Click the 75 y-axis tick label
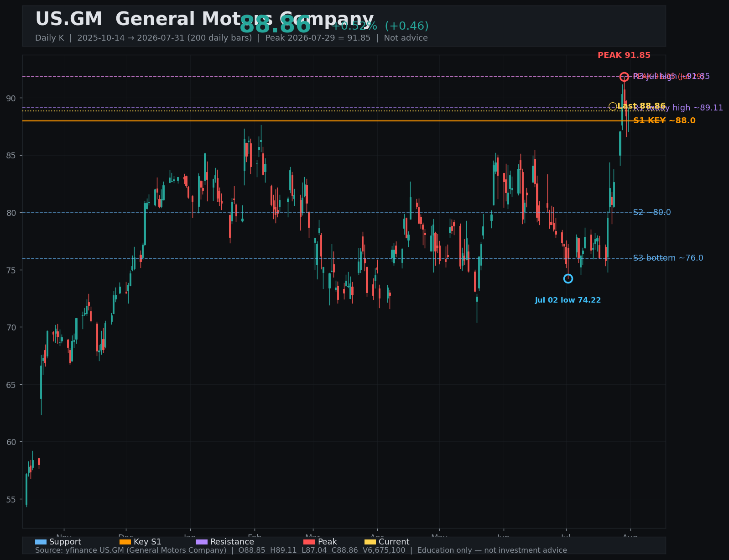The height and width of the screenshot is (560, 729). coord(11,270)
